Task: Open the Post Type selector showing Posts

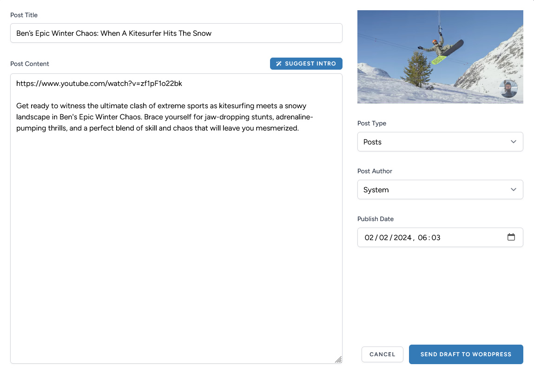Action: coord(440,142)
